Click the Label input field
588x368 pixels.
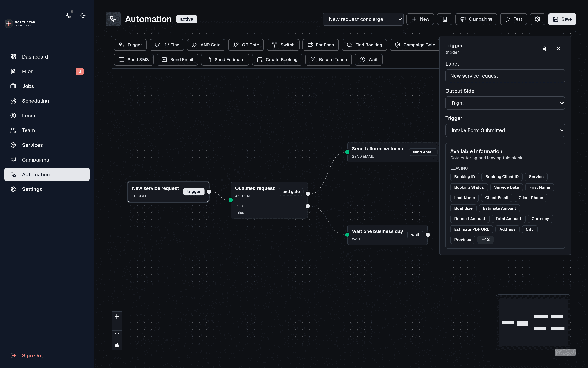[x=505, y=76]
